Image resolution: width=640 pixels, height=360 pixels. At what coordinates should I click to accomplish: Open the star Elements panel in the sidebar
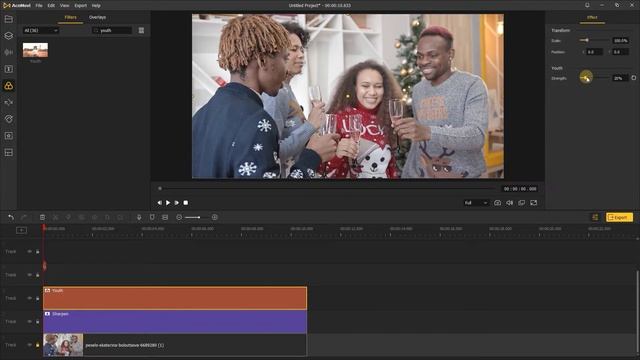coord(9,136)
